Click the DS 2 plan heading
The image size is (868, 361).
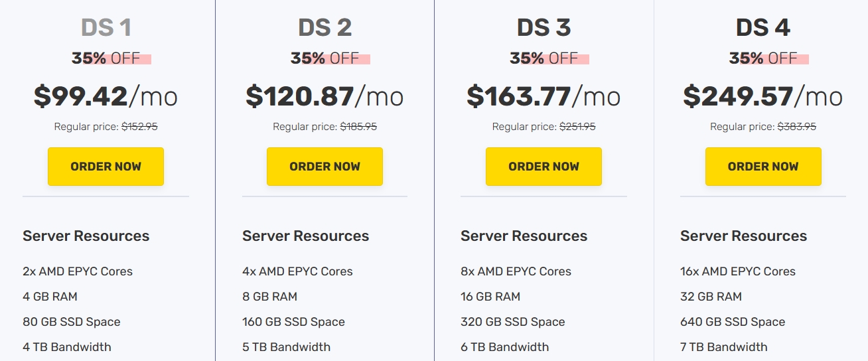pos(325,28)
